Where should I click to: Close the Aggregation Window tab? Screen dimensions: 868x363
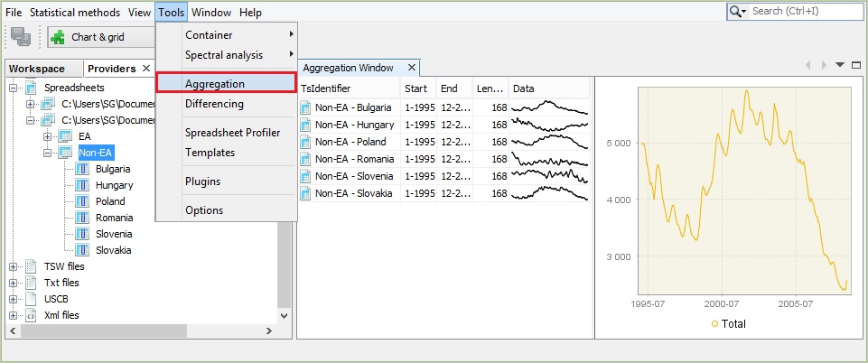pos(412,68)
